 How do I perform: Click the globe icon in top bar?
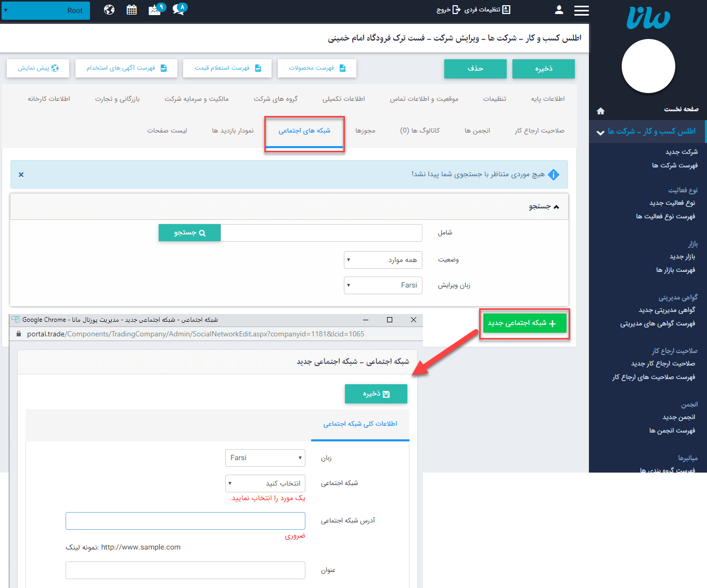pos(109,10)
